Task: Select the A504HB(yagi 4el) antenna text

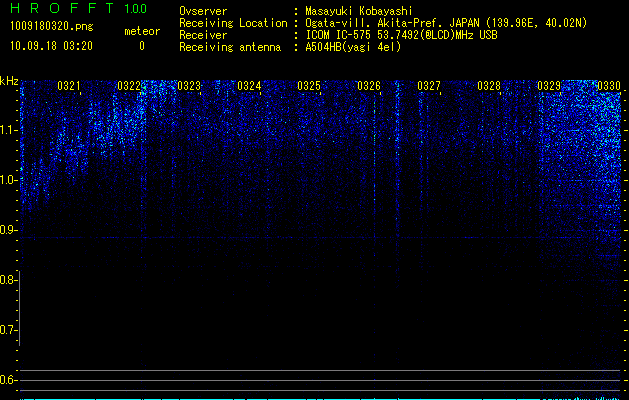Action: (353, 47)
